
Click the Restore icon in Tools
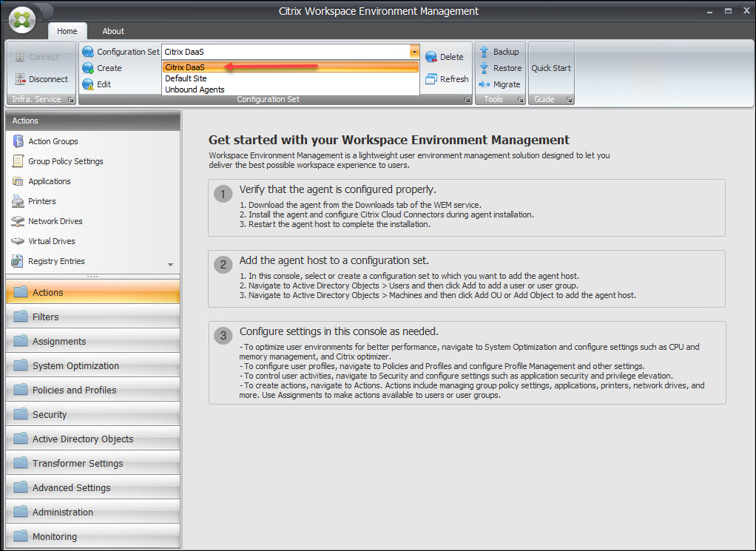(485, 68)
